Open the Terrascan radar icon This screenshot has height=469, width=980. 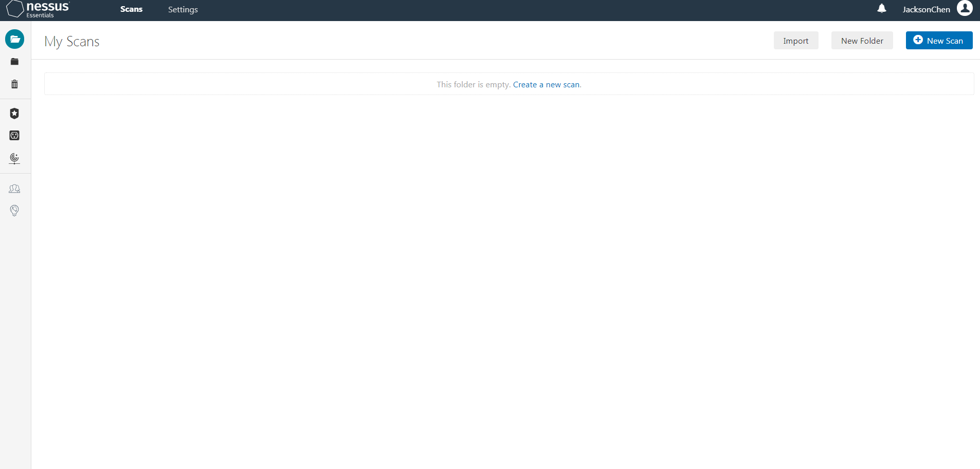point(14,159)
